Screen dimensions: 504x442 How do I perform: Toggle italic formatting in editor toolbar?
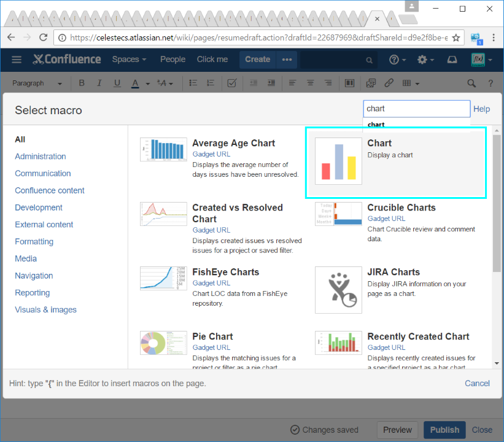coord(99,83)
